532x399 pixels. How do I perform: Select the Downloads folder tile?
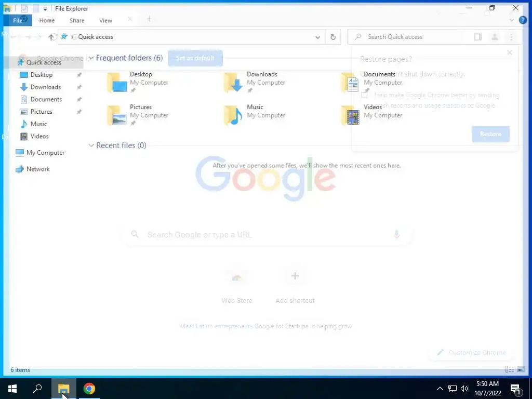click(255, 83)
